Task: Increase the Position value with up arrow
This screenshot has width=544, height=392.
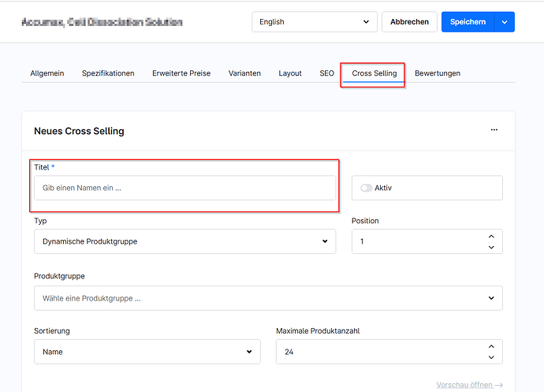Action: point(491,236)
